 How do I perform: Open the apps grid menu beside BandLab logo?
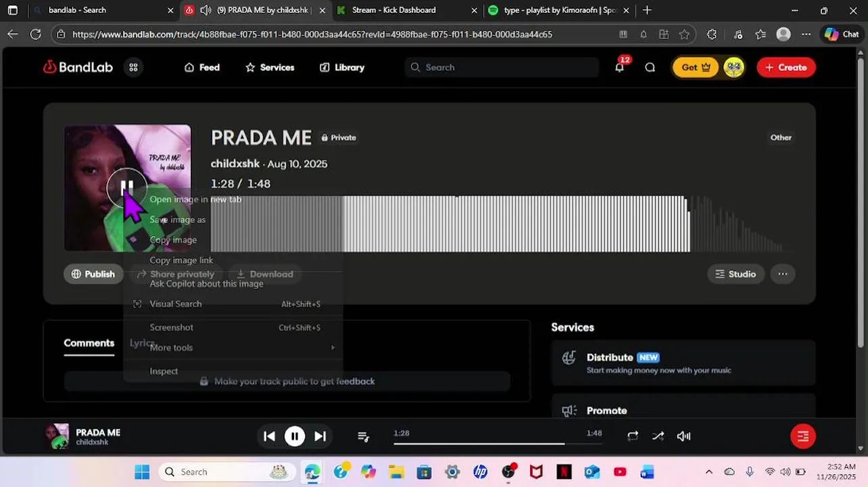click(134, 67)
